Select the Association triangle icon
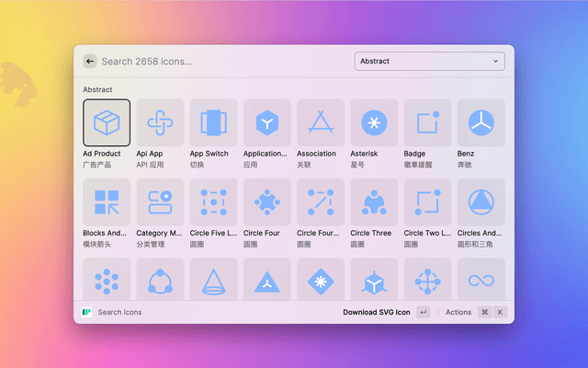The height and width of the screenshot is (368, 588). [x=320, y=122]
